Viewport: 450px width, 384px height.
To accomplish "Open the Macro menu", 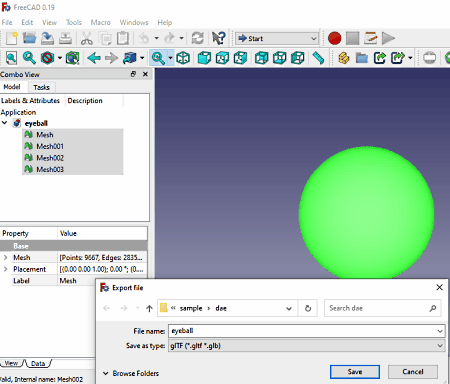I will coord(100,22).
